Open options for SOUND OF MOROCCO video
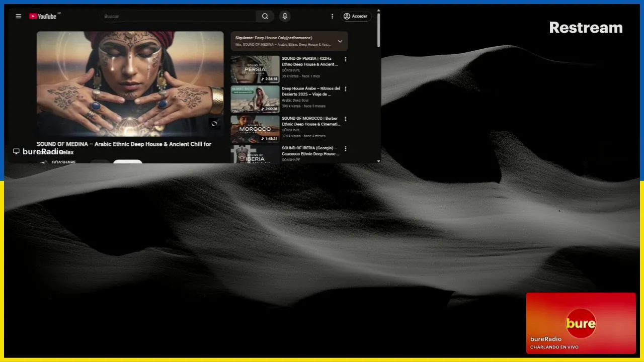644x362 pixels. [x=345, y=119]
